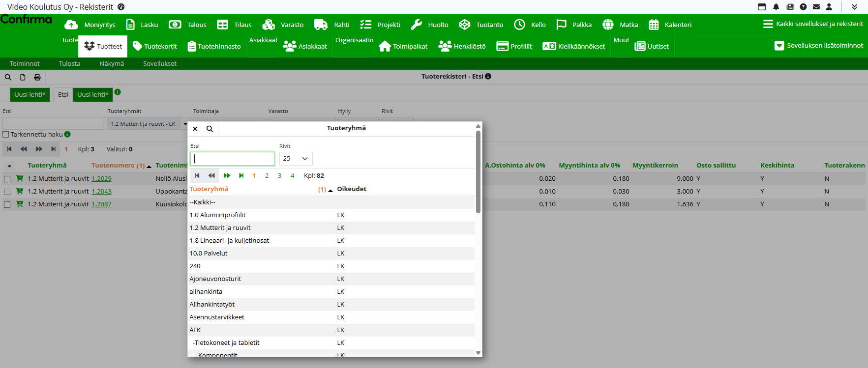Close the Tuoteryhmä popup with X
868x368 pixels.
click(195, 129)
